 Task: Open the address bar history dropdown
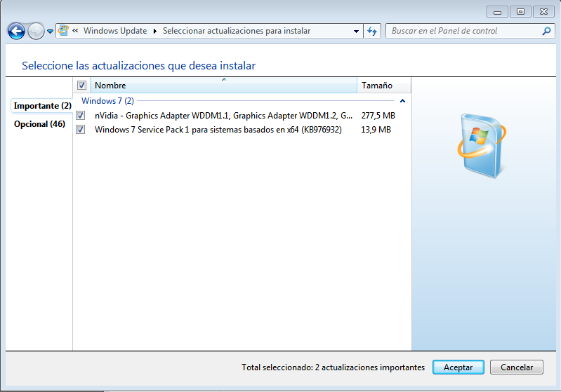click(x=356, y=31)
